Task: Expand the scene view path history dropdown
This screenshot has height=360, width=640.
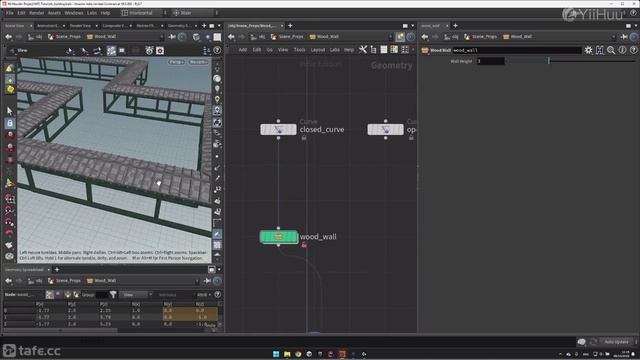Action: tap(162, 37)
